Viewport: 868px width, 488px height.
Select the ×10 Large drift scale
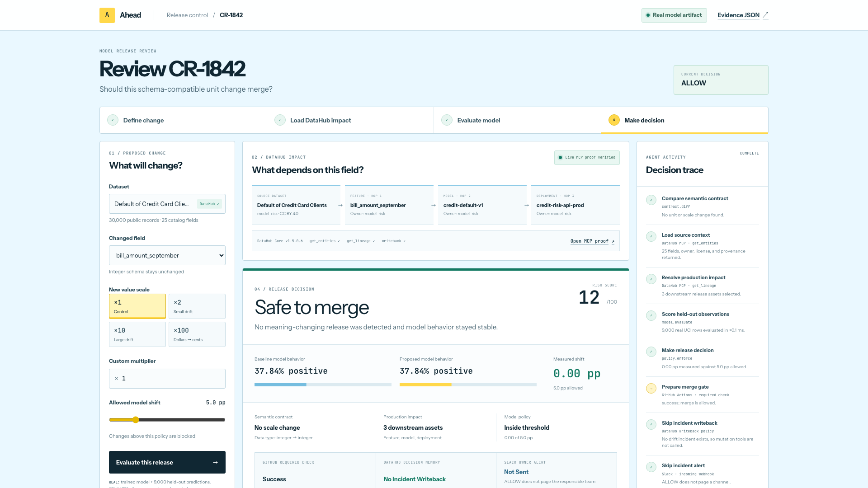(137, 334)
